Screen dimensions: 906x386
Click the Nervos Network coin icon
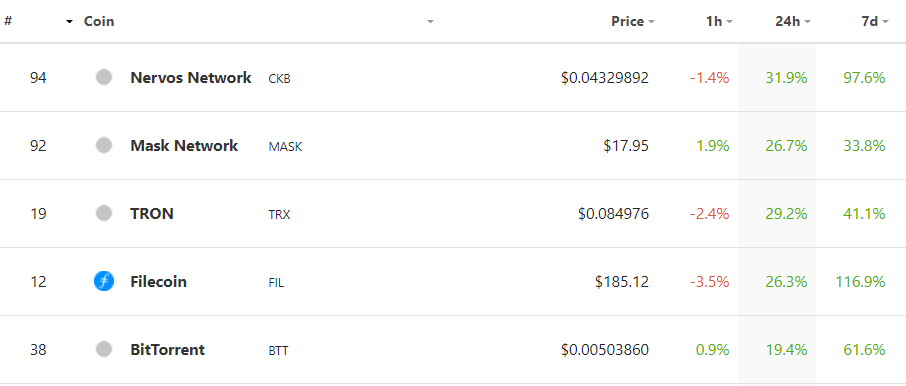click(103, 77)
